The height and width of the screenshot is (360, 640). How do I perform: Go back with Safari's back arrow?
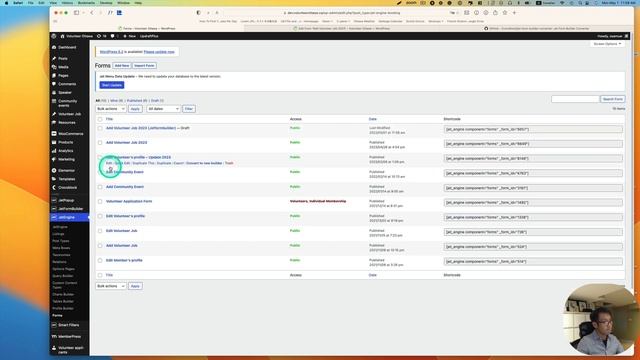(91, 13)
